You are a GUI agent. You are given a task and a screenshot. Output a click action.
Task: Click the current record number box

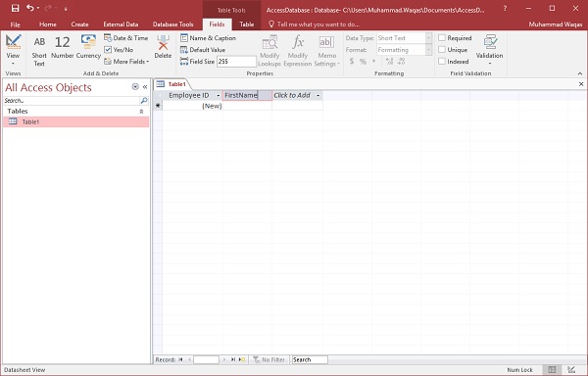[206, 359]
